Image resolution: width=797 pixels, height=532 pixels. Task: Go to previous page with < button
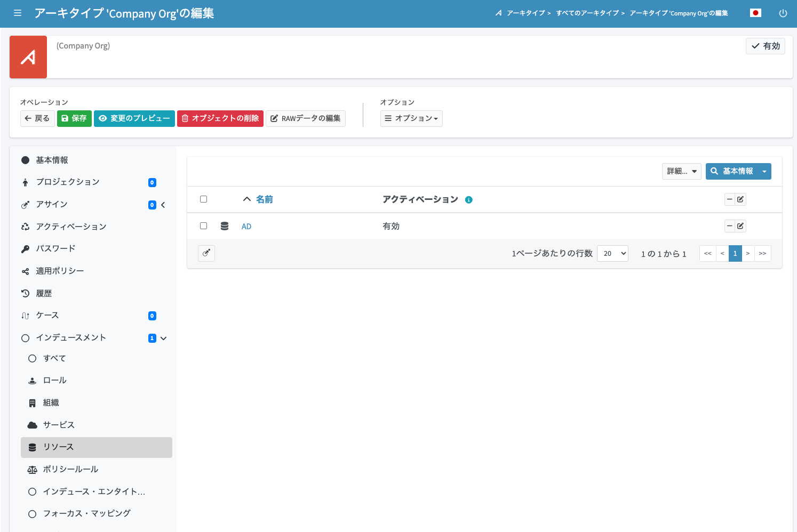[x=722, y=253]
